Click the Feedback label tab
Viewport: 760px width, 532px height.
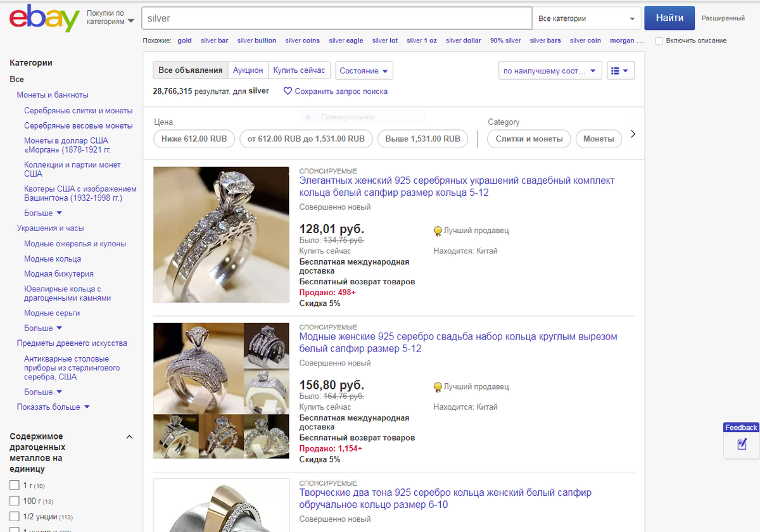pyautogui.click(x=741, y=427)
